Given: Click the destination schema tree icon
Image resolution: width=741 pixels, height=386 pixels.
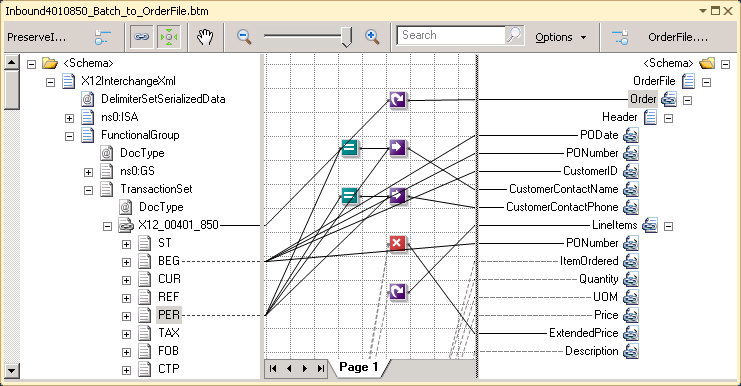Looking at the screenshot, I should tap(620, 37).
